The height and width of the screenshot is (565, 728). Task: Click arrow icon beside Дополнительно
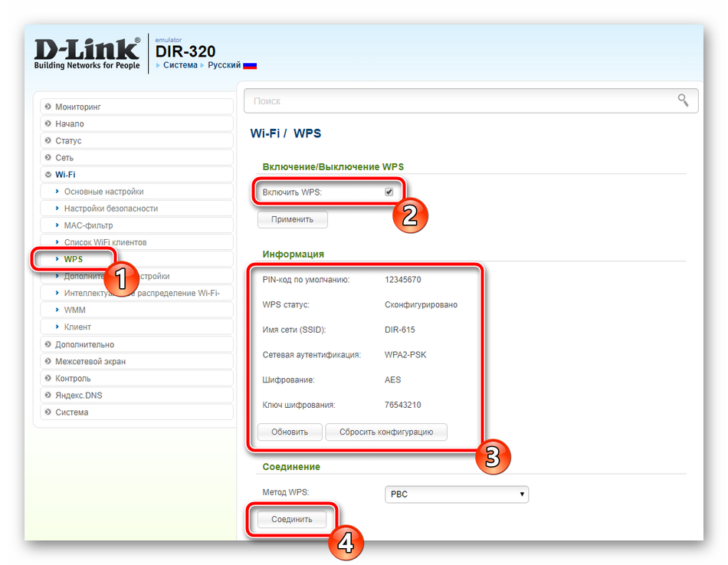coord(48,344)
